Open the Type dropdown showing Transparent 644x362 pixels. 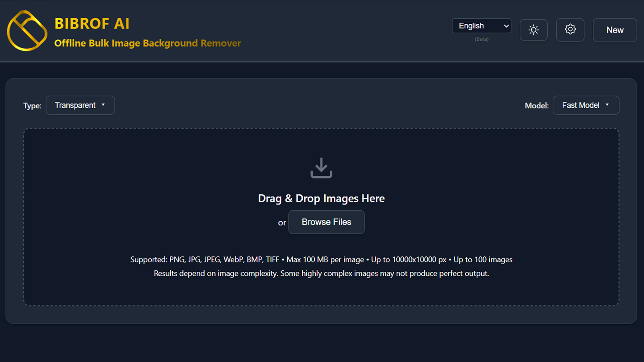80,105
